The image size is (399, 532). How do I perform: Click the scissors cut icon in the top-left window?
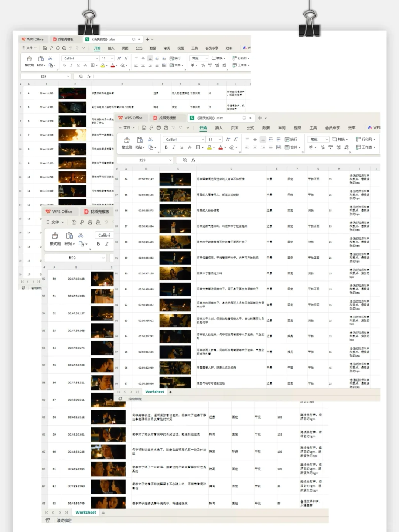pos(50,58)
